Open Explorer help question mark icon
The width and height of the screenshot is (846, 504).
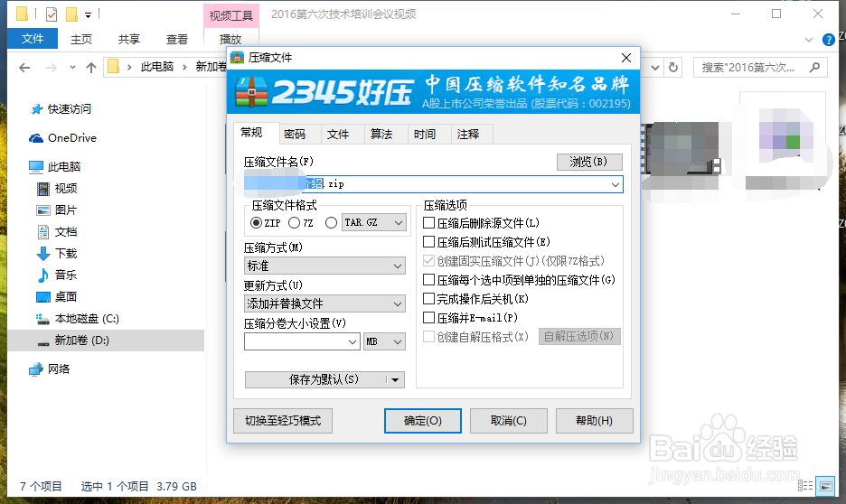[828, 40]
